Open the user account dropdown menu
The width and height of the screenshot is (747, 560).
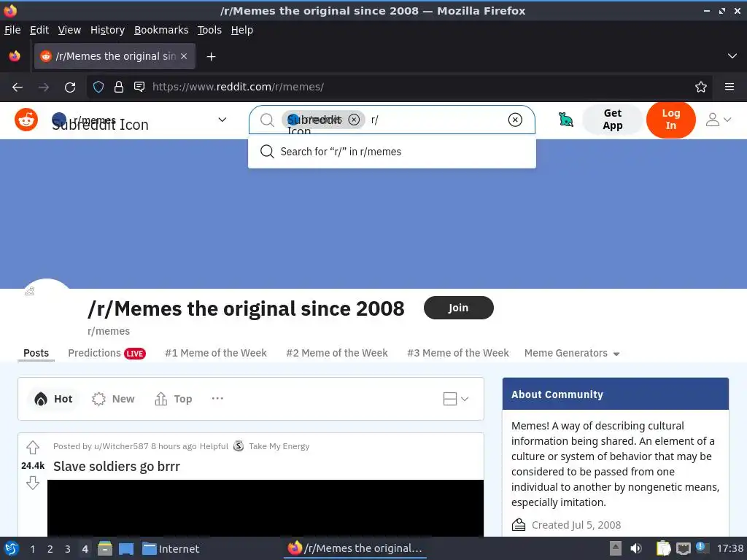point(719,120)
